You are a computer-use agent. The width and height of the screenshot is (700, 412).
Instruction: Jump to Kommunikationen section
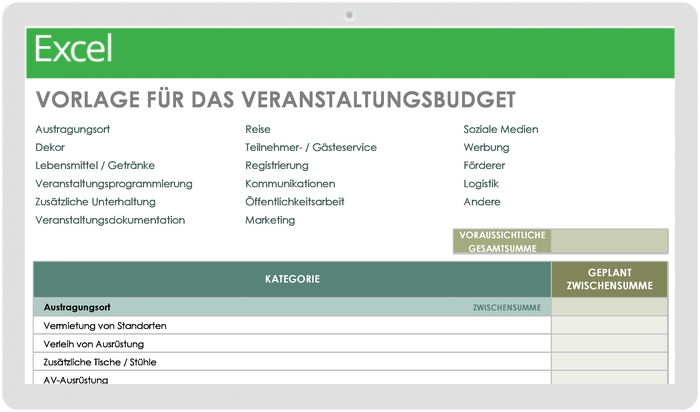point(290,184)
